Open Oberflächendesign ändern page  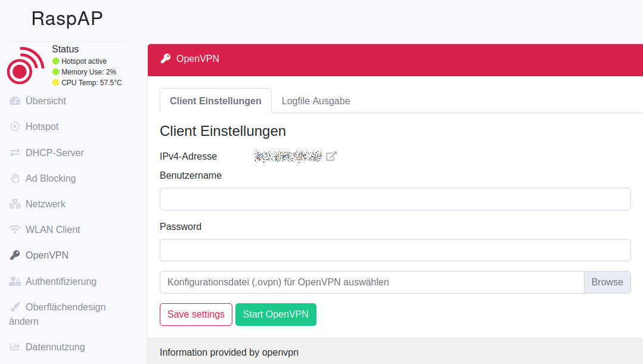[x=57, y=314]
